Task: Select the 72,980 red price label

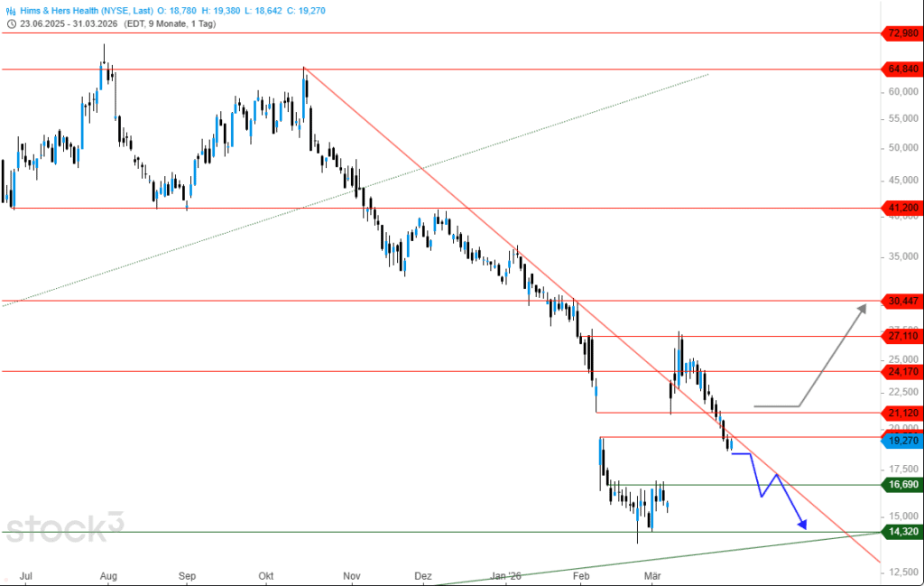Action: click(901, 33)
